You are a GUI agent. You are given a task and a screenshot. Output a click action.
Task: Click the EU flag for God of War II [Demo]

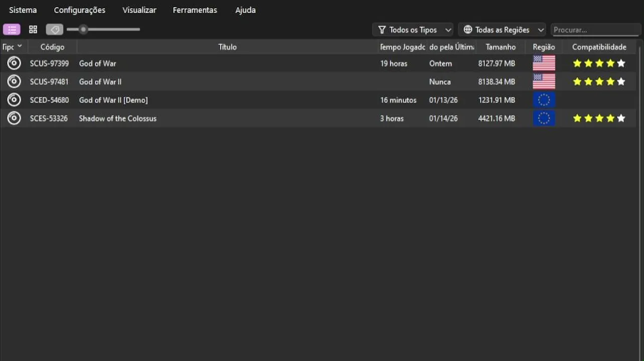[x=544, y=100]
